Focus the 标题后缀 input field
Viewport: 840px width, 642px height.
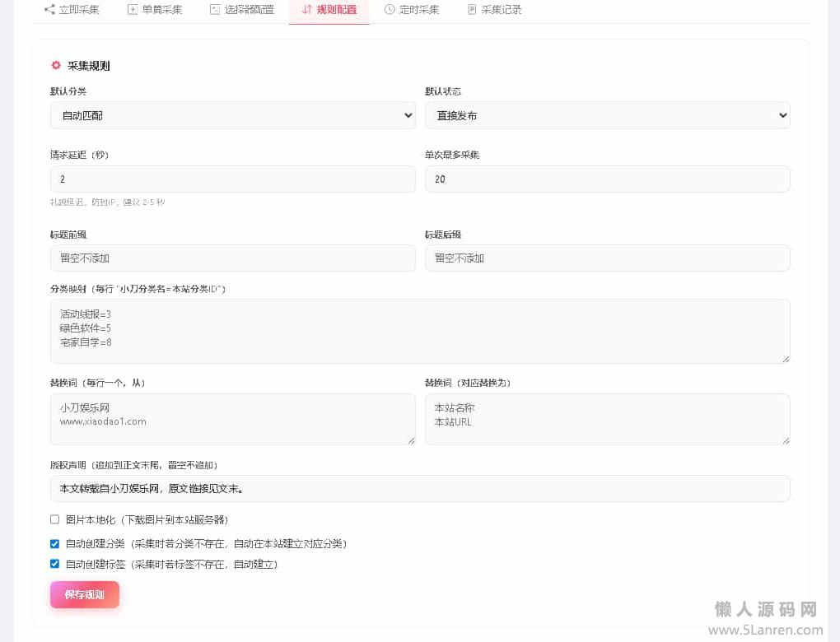608,258
